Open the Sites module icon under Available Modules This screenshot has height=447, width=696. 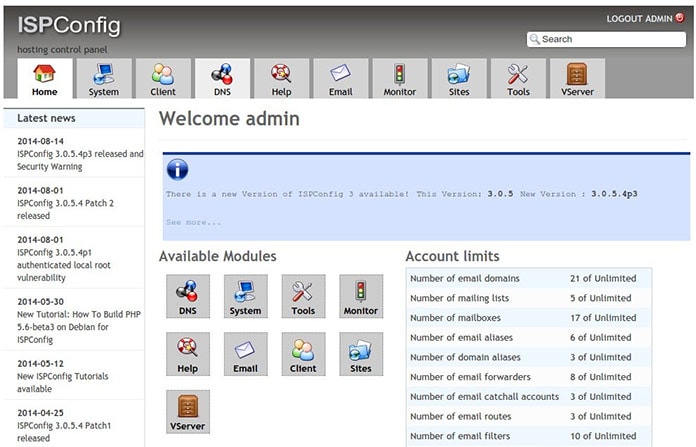[x=361, y=354]
